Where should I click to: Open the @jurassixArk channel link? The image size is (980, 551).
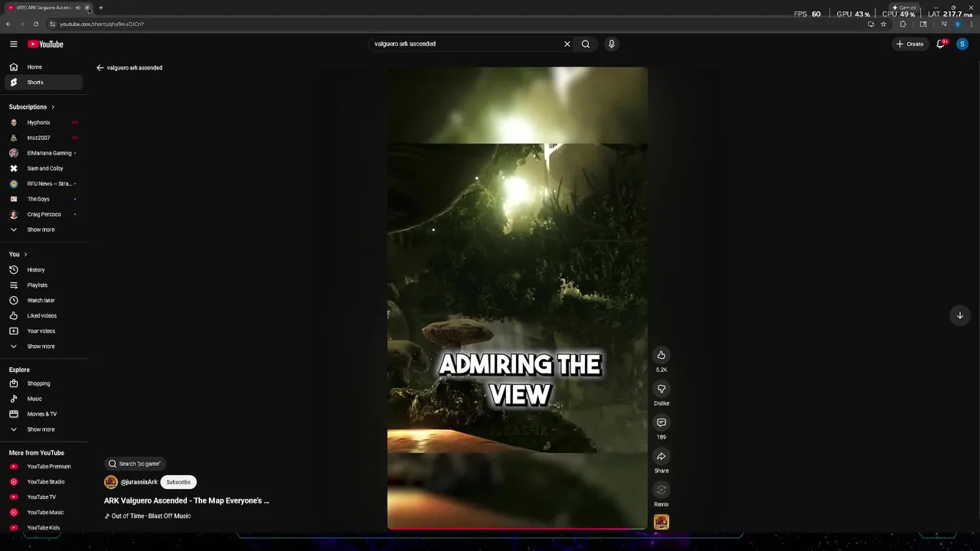pos(139,482)
